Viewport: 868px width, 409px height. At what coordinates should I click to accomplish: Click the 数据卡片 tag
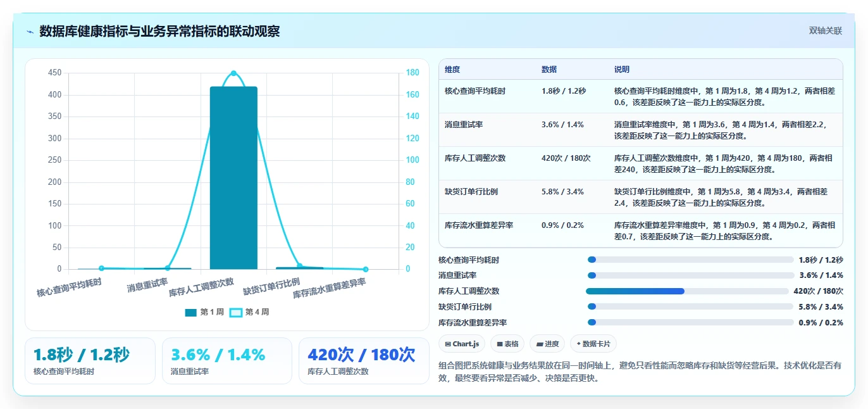click(593, 344)
